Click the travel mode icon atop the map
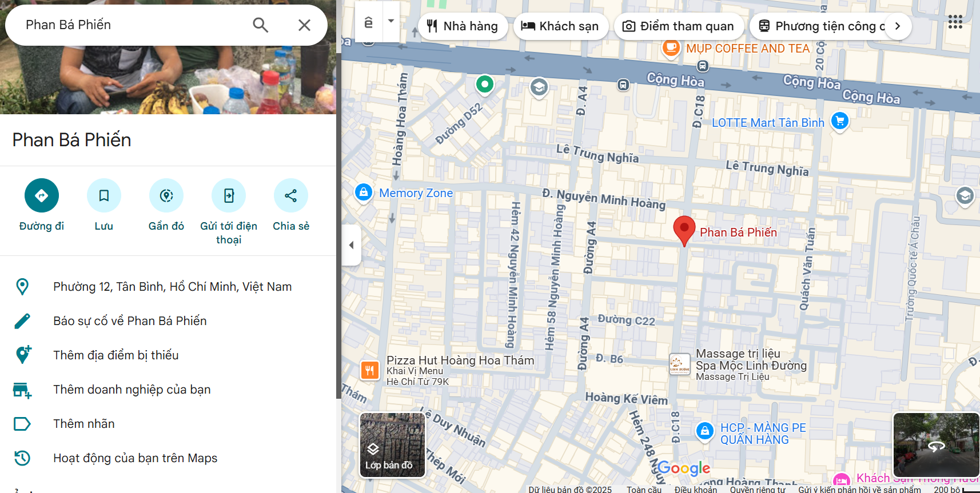This screenshot has height=493, width=980. click(x=369, y=22)
